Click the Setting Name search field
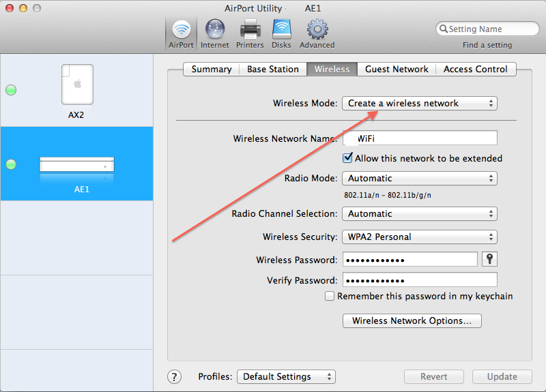This screenshot has width=546, height=392. [487, 29]
